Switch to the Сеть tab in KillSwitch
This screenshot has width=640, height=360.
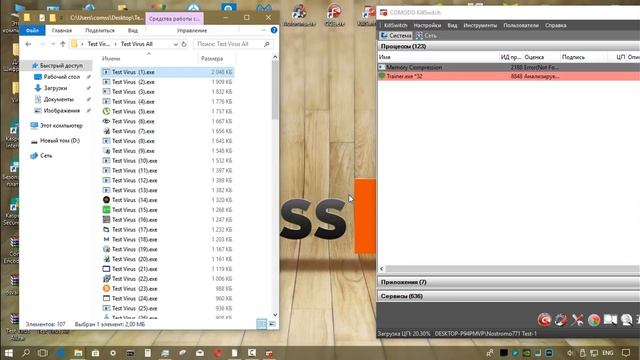click(426, 36)
